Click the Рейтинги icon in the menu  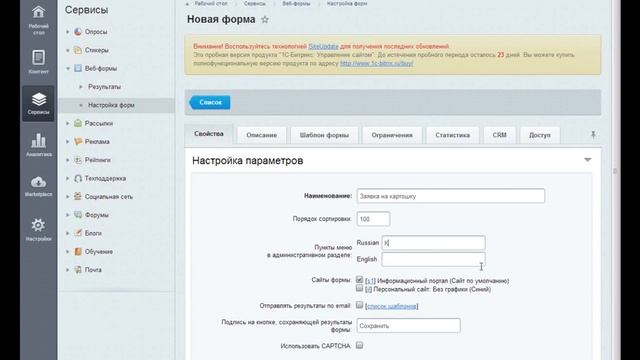[78, 160]
